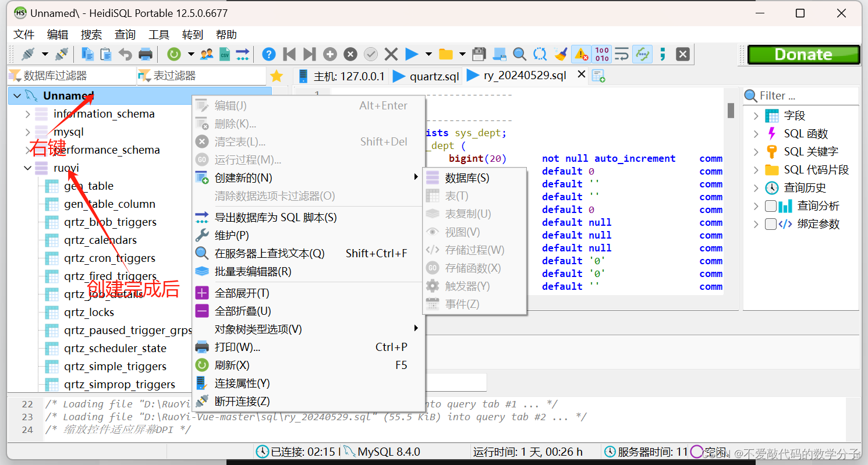This screenshot has width=868, height=465.
Task: Choose 刷新(X) in context menu
Action: [x=307, y=365]
